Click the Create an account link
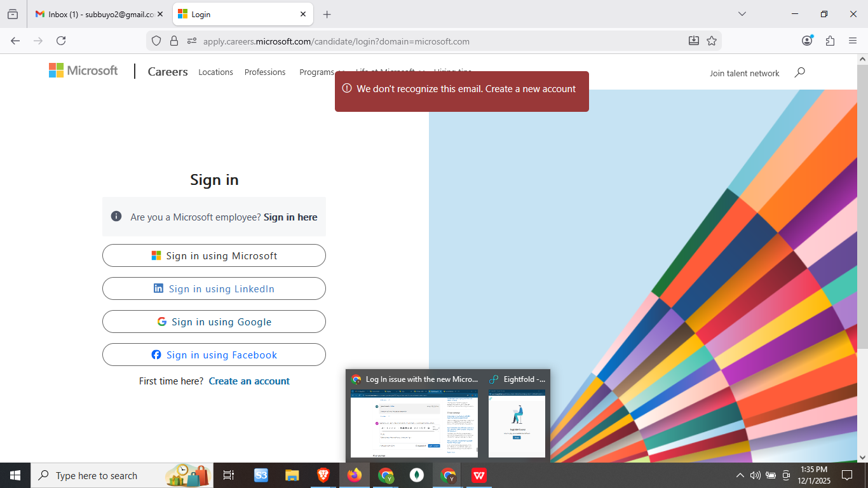This screenshot has width=868, height=488. click(249, 381)
